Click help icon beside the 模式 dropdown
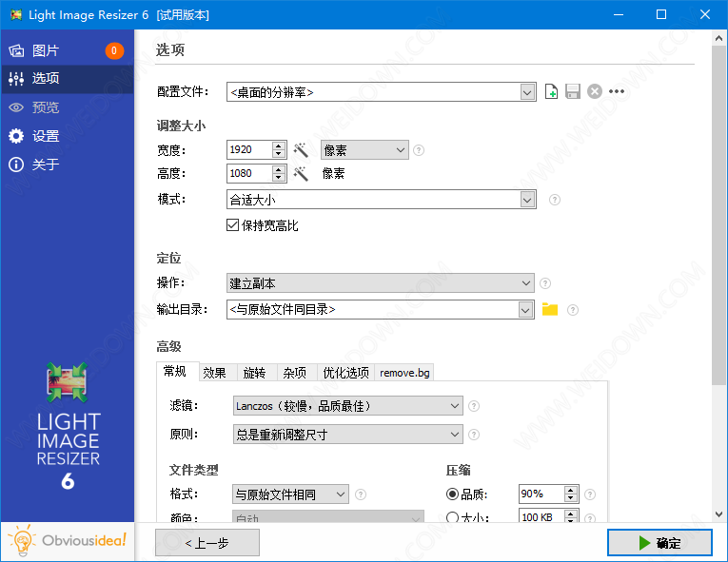 coord(555,200)
